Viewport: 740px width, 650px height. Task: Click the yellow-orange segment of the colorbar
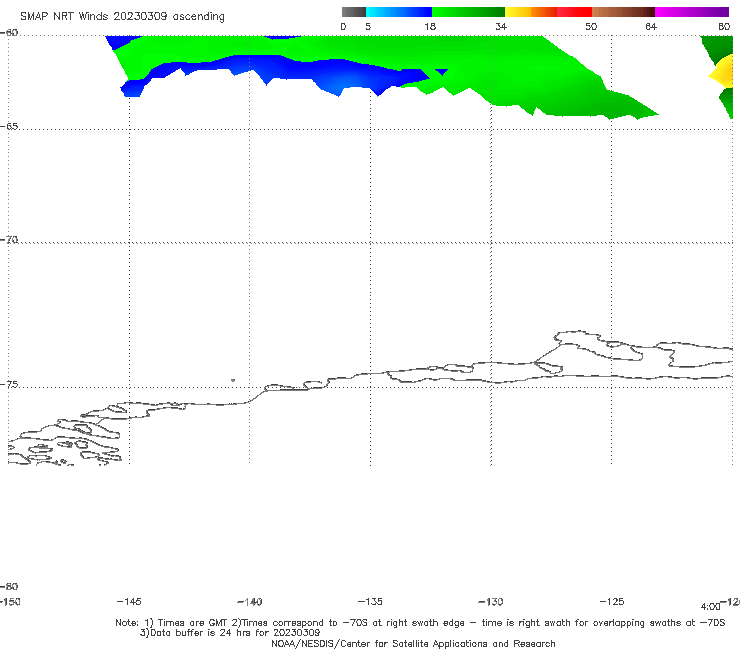click(530, 12)
